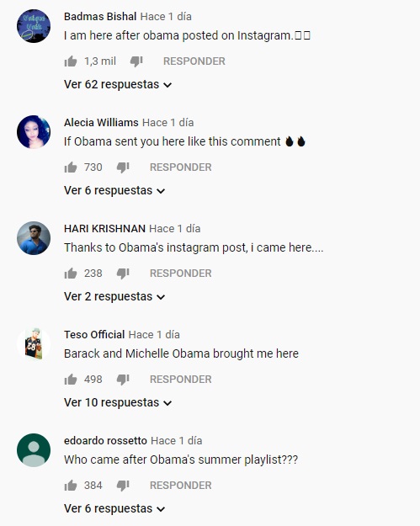Expand Ver 62 respuestas replies
Viewport: 420px width, 526px height.
(118, 84)
